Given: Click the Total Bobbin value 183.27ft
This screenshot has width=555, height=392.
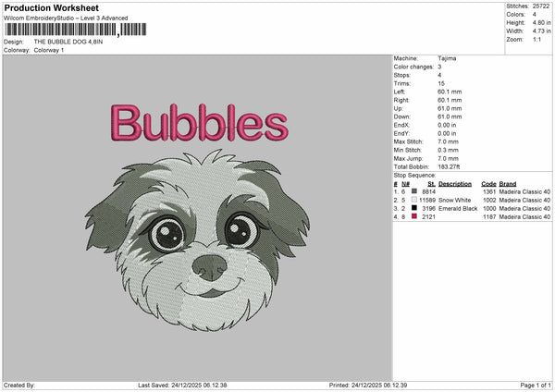Looking at the screenshot, I should click(x=449, y=167).
